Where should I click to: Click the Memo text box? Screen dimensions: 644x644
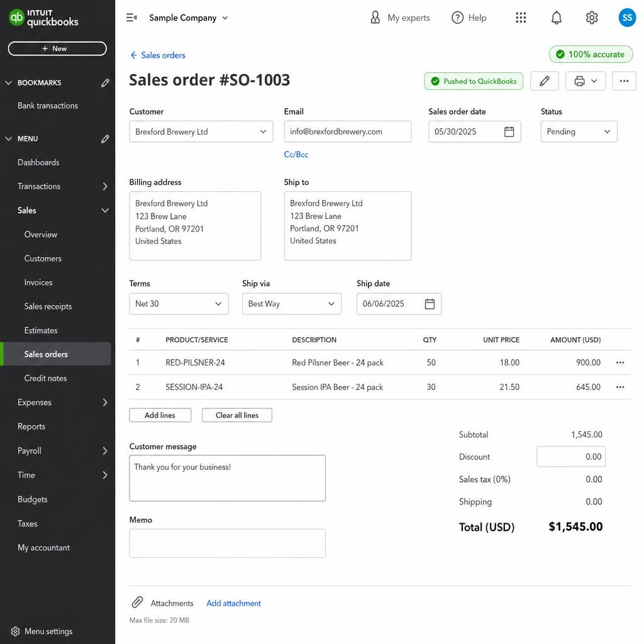228,543
